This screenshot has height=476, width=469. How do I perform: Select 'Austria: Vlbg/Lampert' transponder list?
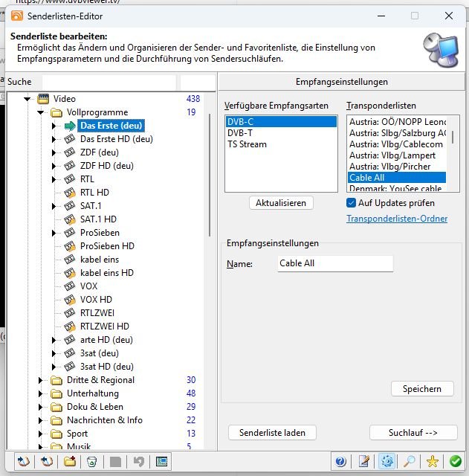(x=392, y=155)
